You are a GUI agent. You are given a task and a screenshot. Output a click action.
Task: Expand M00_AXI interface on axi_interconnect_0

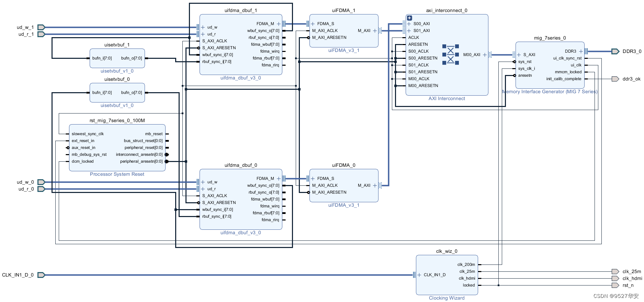point(485,55)
